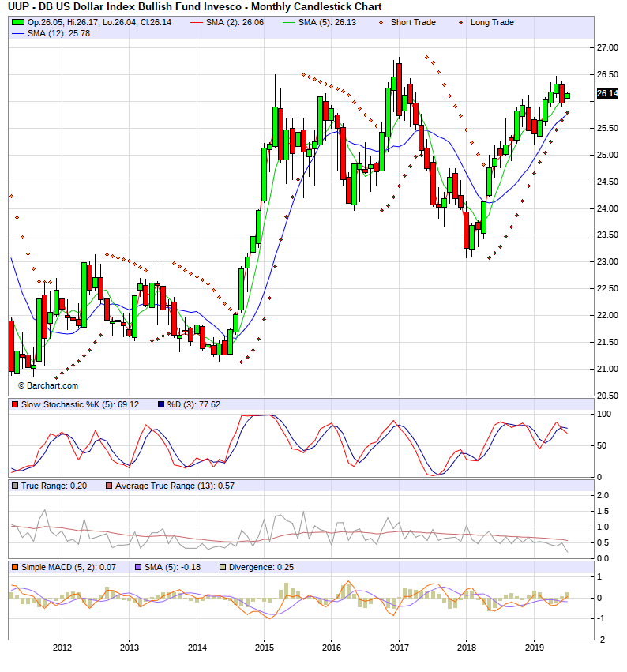Image resolution: width=627 pixels, height=672 pixels.
Task: Click the 'Long Trade' legend text
Action: [x=492, y=23]
